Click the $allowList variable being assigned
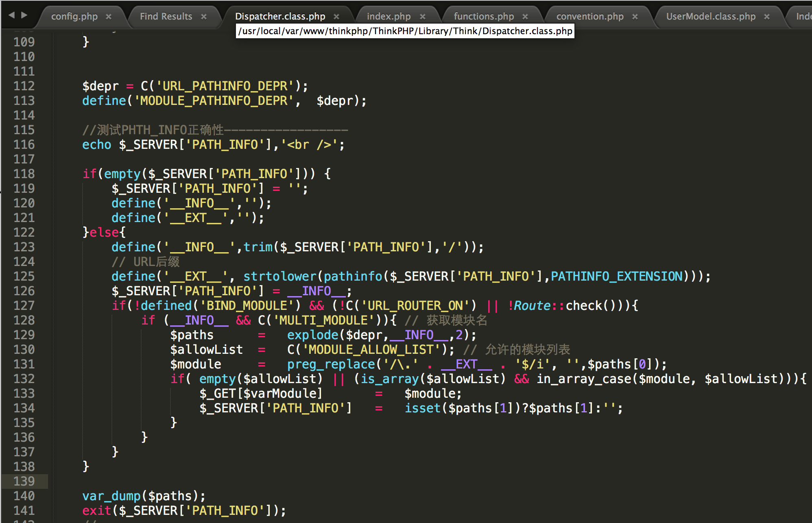The image size is (812, 523). point(207,349)
